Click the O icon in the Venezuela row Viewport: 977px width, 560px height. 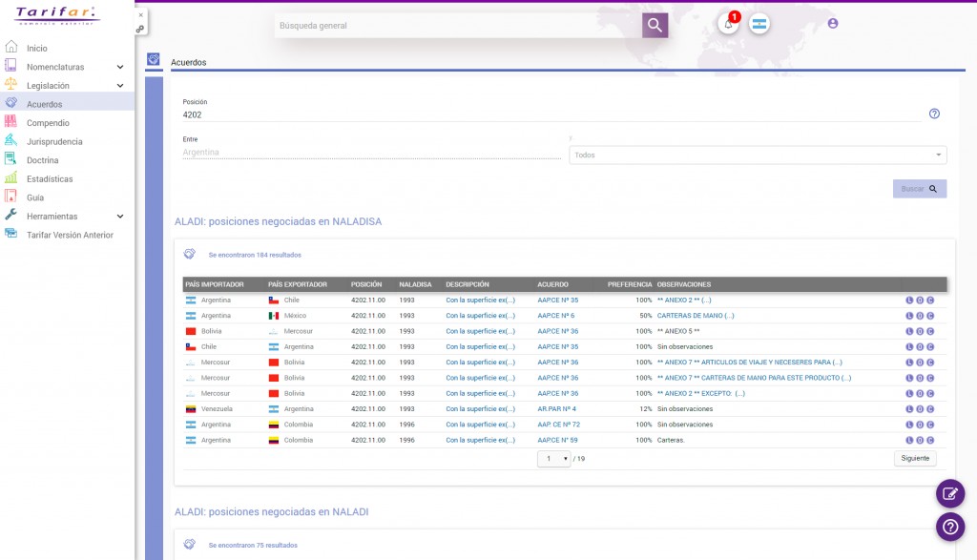coord(920,409)
